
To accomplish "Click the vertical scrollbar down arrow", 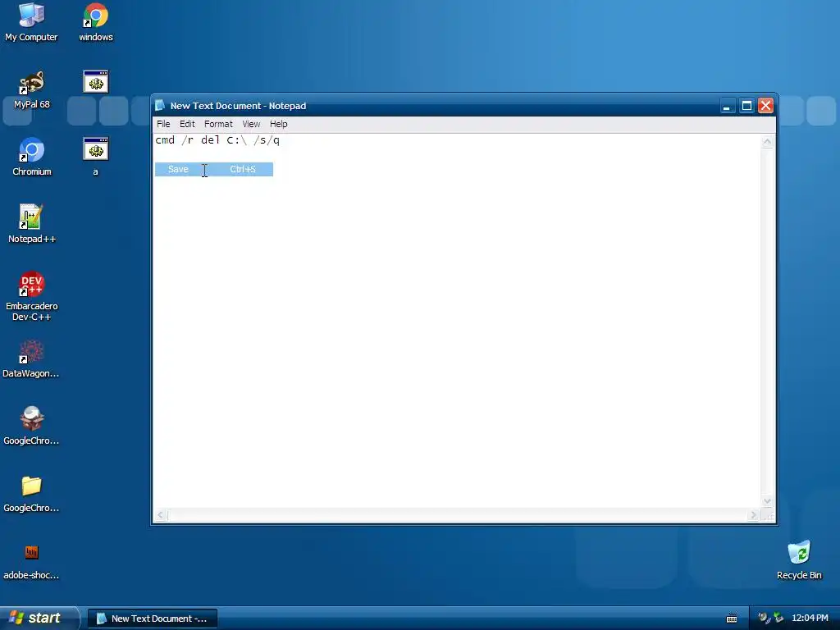I will pos(767,501).
